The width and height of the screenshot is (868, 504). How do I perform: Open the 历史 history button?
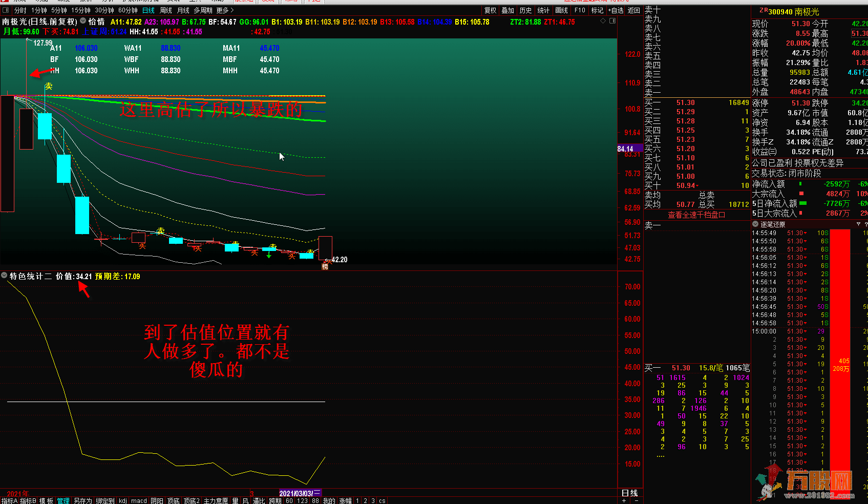(525, 10)
